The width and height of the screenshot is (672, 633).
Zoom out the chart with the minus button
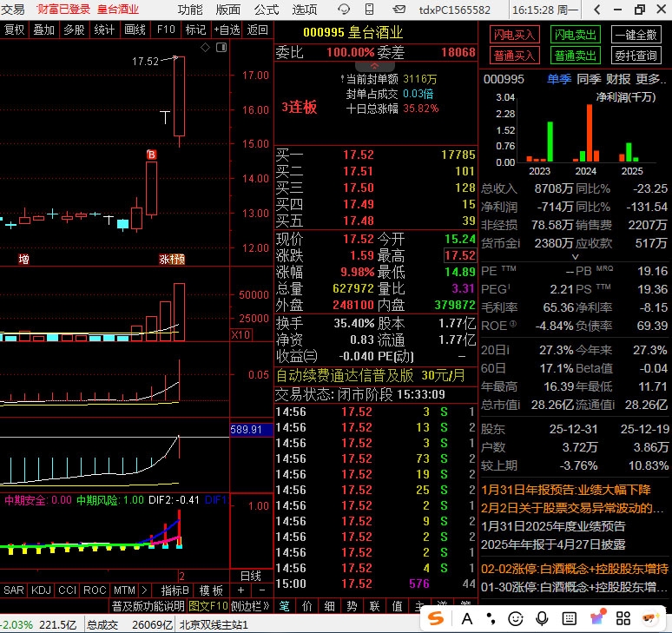(262, 590)
